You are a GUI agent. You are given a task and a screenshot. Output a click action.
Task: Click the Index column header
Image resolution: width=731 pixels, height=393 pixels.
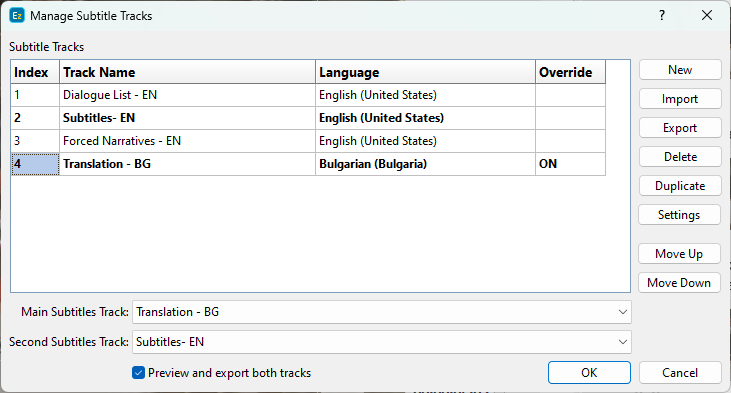[35, 72]
